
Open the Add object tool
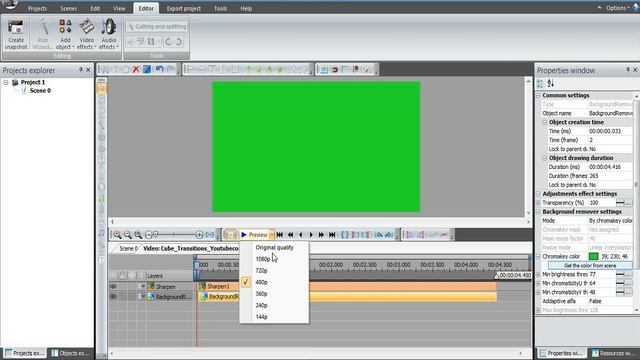click(65, 34)
